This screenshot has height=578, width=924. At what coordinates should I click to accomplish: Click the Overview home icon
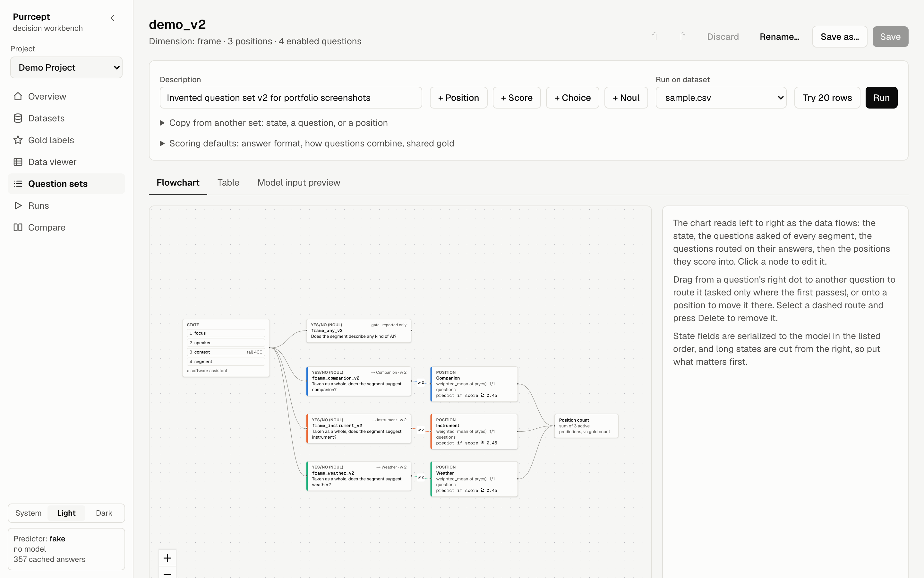pos(18,96)
